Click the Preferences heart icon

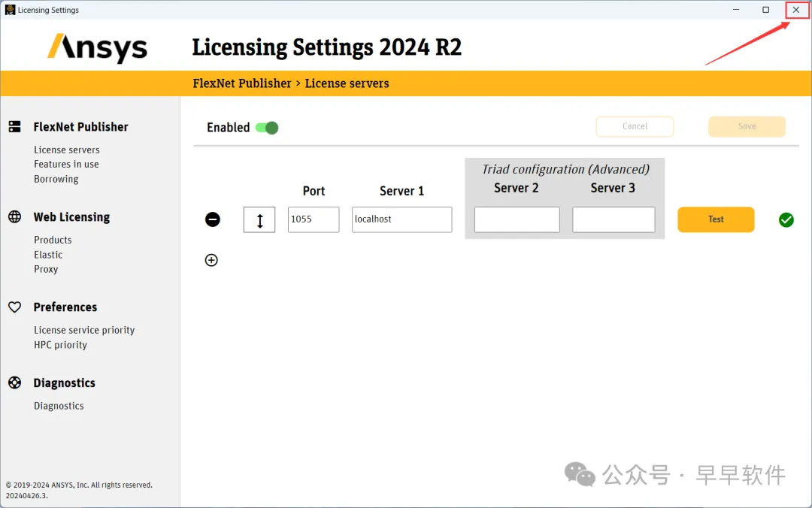coord(15,307)
